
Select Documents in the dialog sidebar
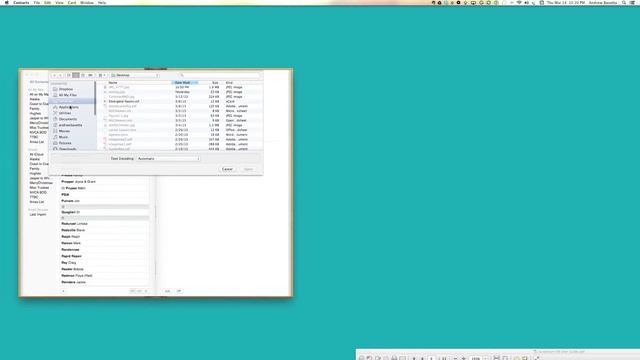click(67, 119)
